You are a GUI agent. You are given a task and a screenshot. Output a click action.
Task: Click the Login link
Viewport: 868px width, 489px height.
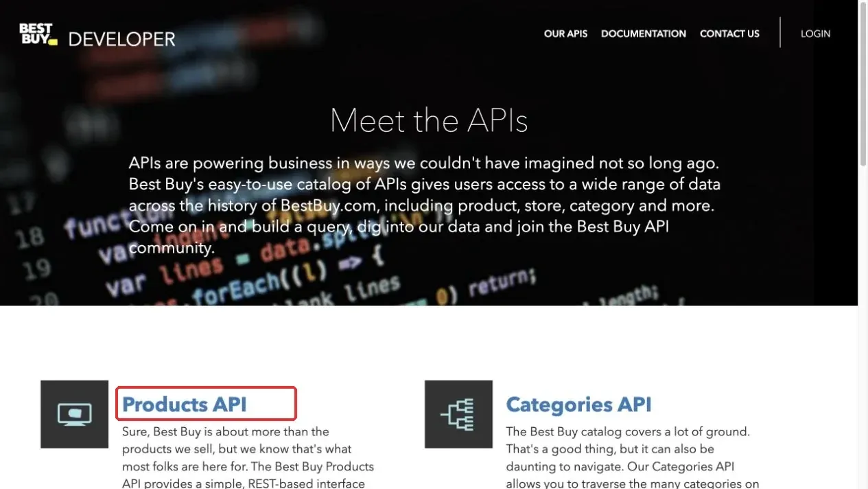click(x=815, y=34)
